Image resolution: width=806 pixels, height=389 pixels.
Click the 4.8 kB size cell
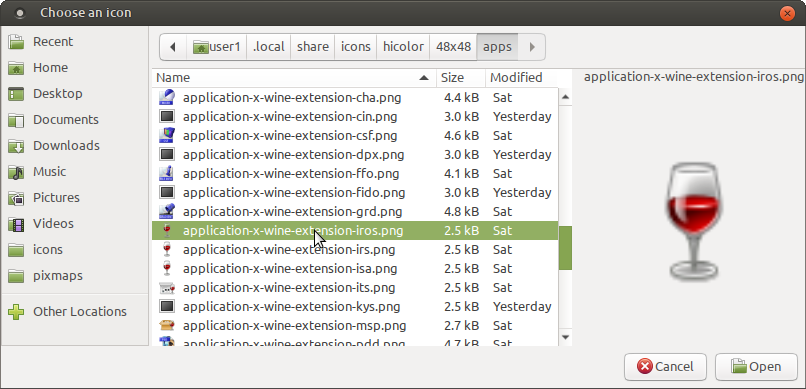462,211
